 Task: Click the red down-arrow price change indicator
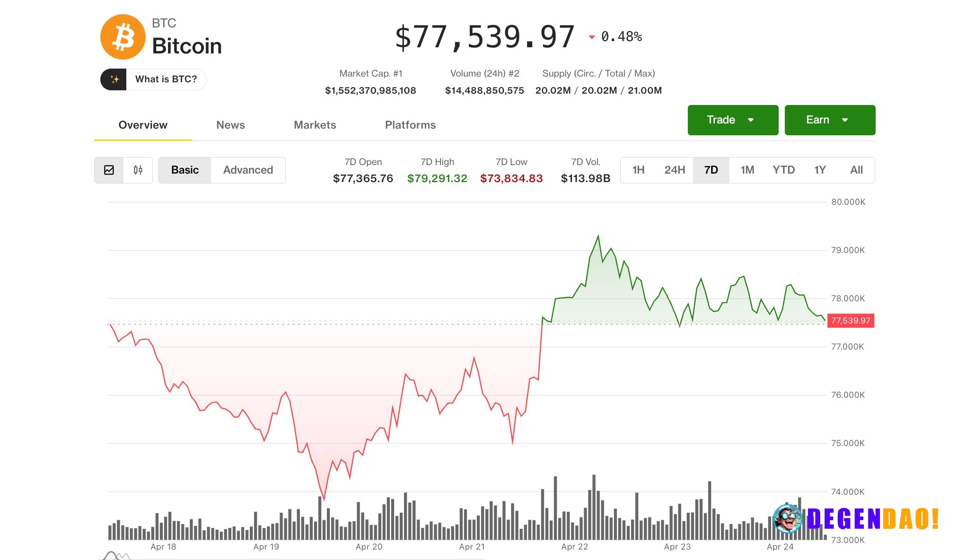[x=591, y=36]
